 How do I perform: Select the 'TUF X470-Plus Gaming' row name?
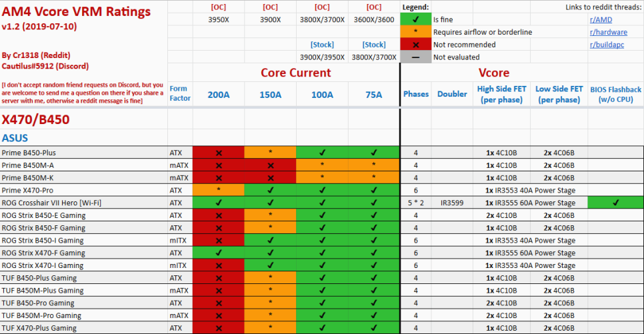tap(39, 328)
